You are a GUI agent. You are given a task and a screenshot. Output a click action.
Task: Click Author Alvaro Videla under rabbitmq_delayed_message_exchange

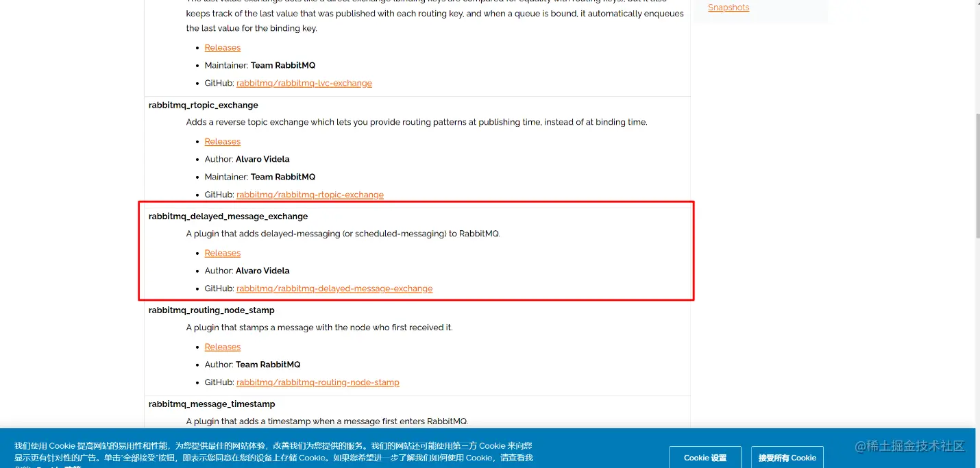247,271
